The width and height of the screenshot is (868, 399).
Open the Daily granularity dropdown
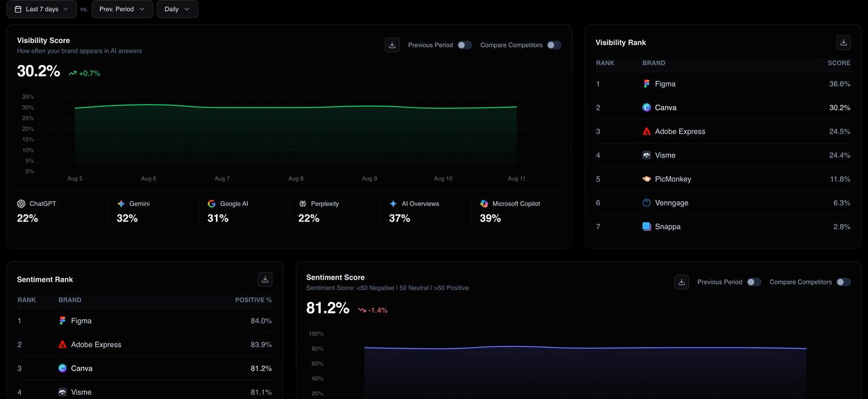click(x=177, y=9)
